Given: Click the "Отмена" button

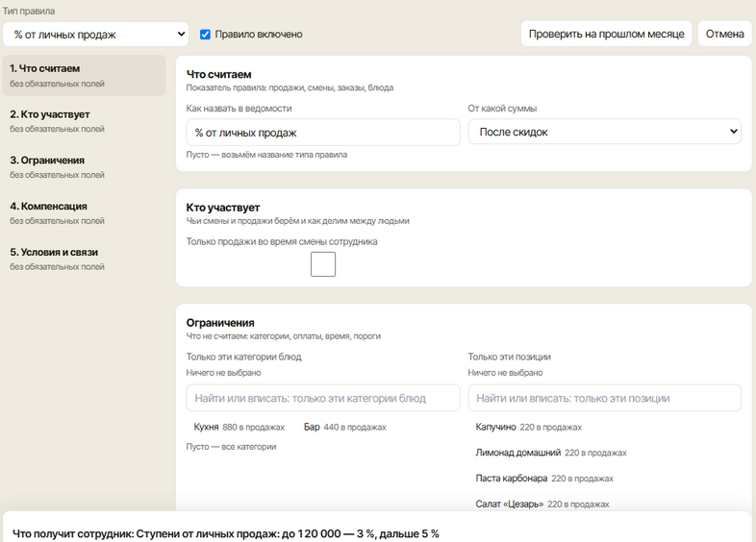Looking at the screenshot, I should 724,34.
